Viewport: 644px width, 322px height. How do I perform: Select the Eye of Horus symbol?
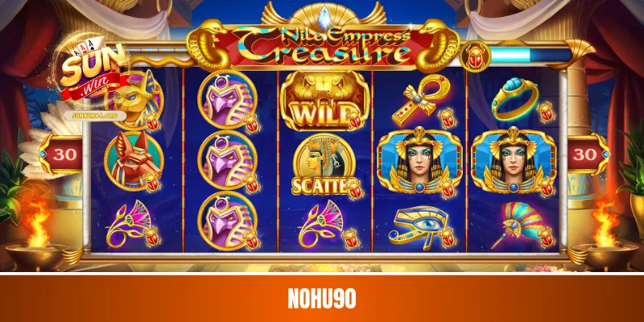click(x=418, y=226)
